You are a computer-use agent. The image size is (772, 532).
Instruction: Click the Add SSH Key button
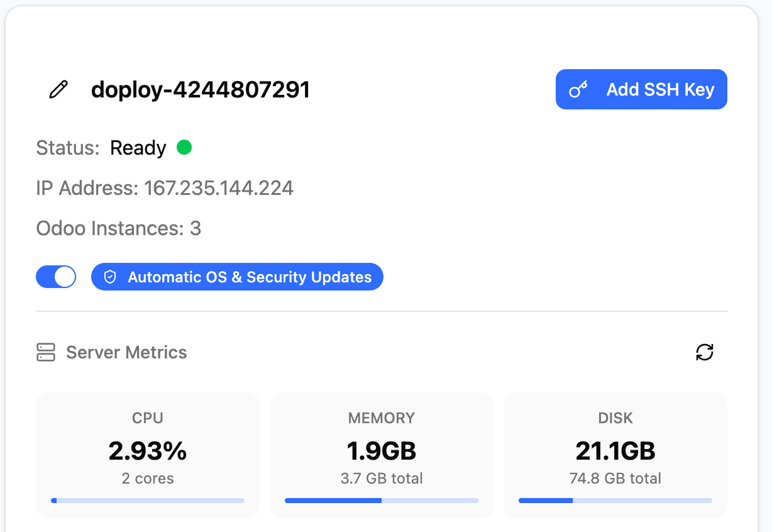coord(641,89)
